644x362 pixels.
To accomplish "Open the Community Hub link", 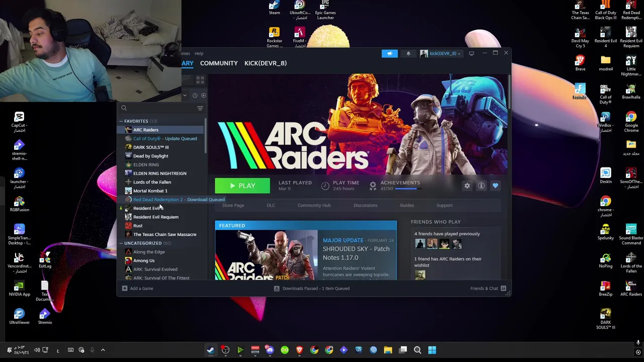I will point(314,205).
